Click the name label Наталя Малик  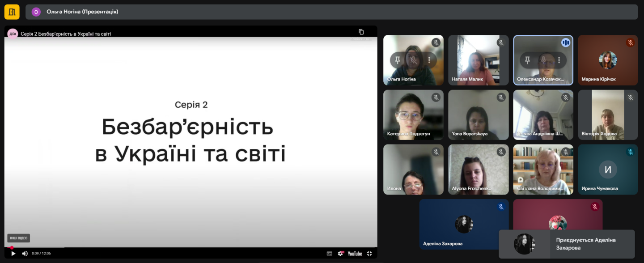coord(467,79)
